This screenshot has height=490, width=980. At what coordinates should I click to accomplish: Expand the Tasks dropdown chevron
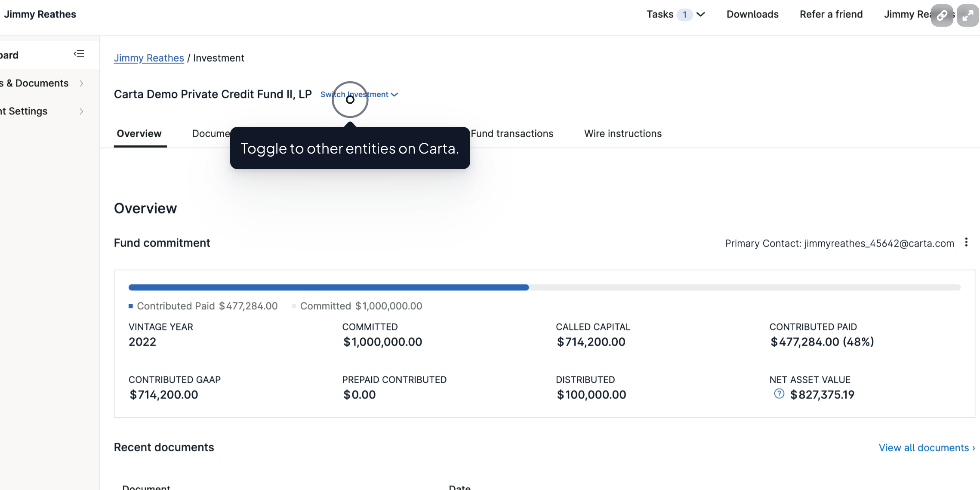[701, 15]
